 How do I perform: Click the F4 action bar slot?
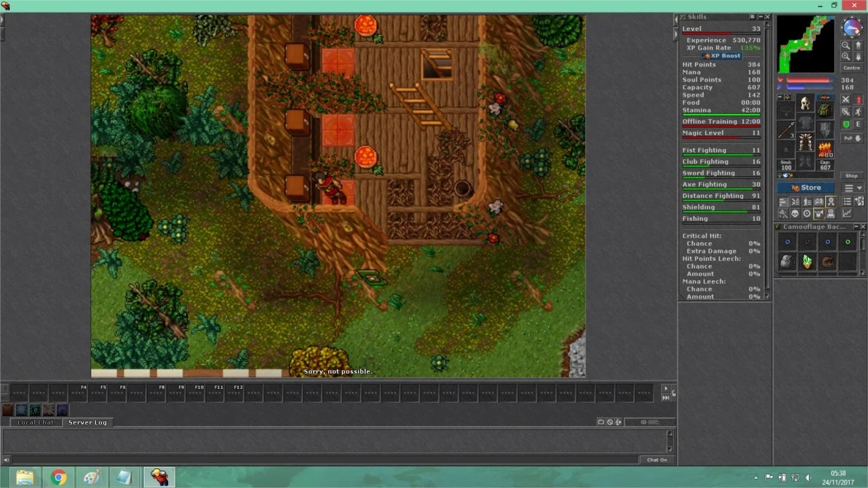[79, 393]
